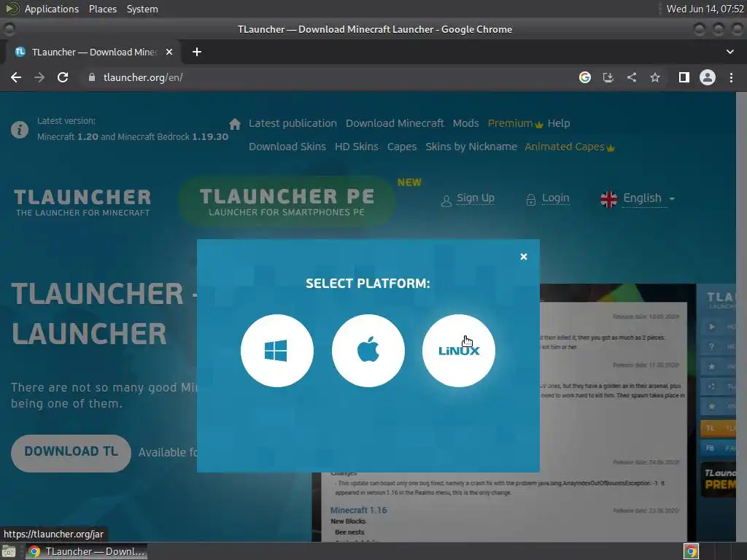Open the Mods section
The width and height of the screenshot is (747, 560).
coord(465,123)
